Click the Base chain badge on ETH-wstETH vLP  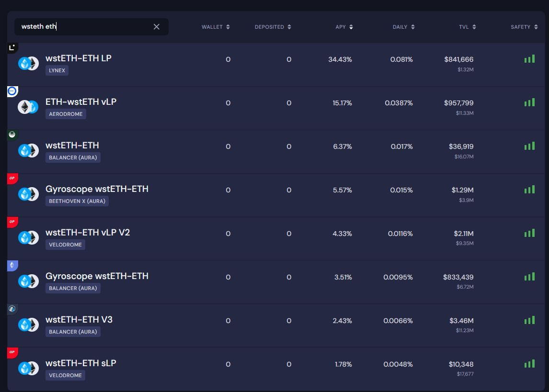tap(12, 91)
